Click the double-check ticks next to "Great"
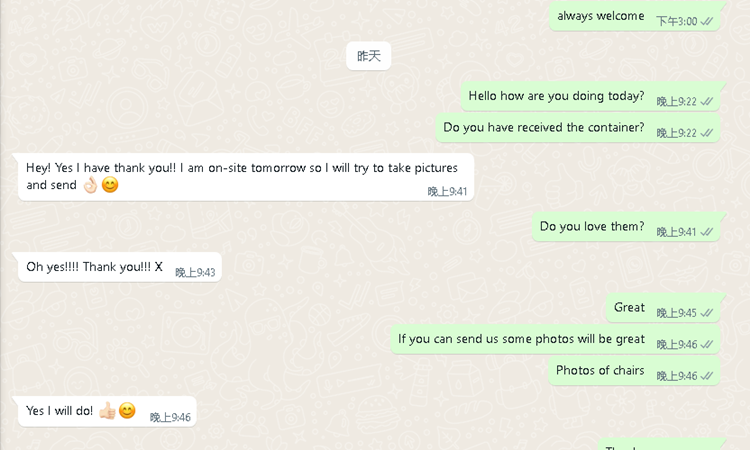The image size is (750, 450). click(707, 313)
